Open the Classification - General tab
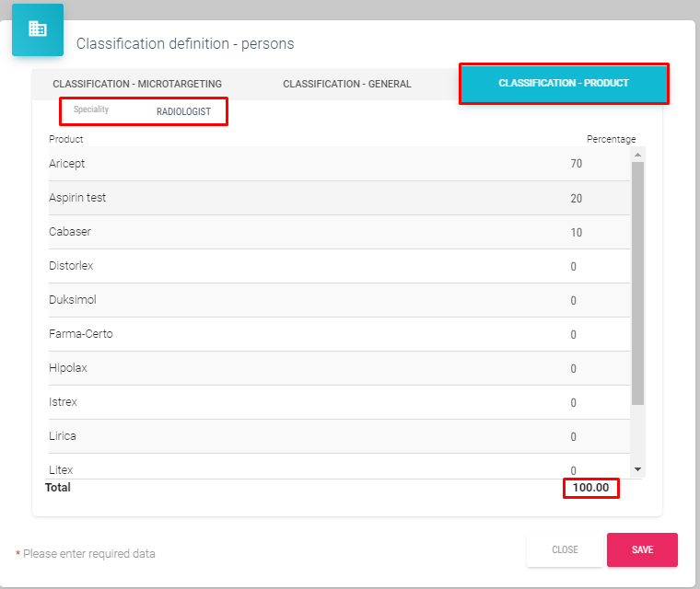This screenshot has width=700, height=589. coord(346,84)
